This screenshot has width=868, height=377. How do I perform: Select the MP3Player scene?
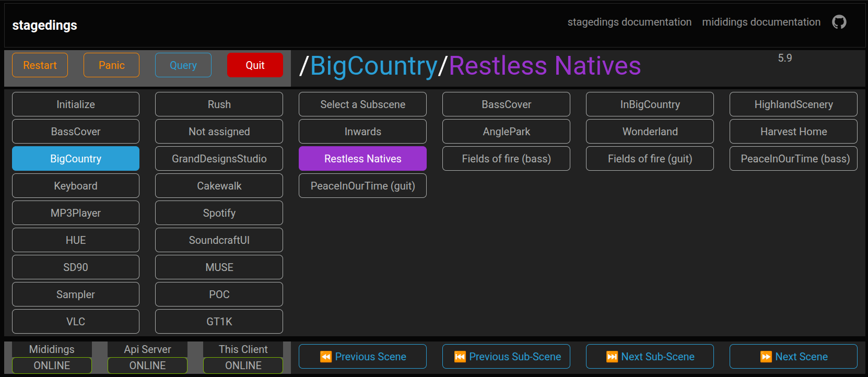point(76,213)
